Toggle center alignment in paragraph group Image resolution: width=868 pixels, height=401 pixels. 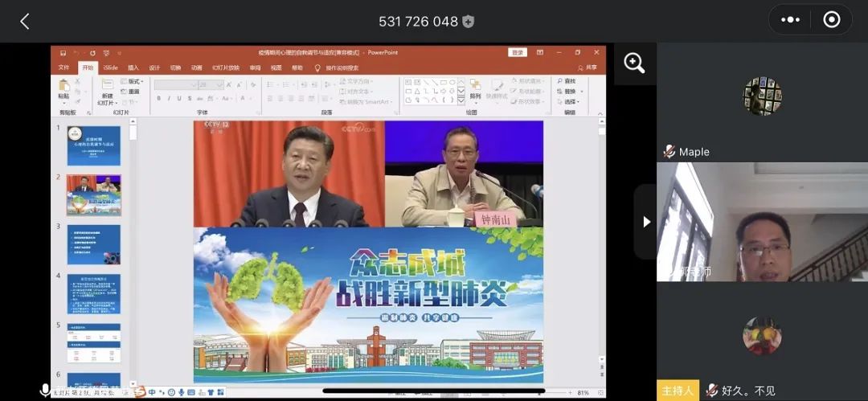(x=280, y=98)
